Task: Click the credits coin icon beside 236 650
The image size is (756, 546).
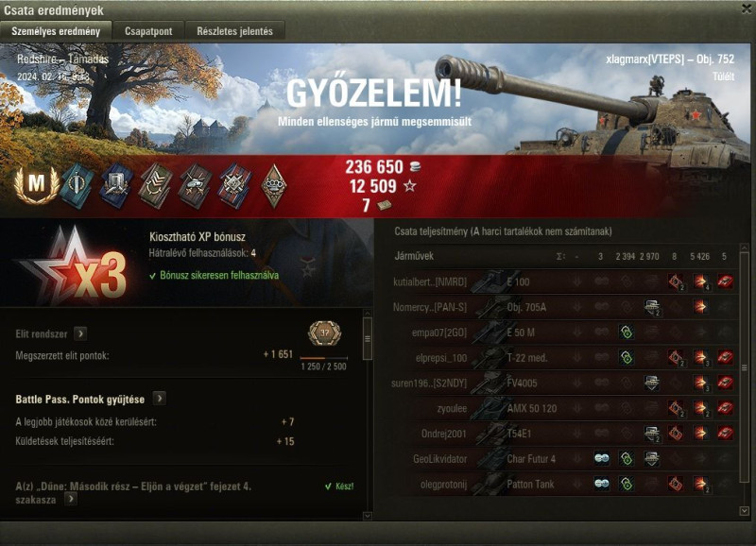Action: coord(415,167)
